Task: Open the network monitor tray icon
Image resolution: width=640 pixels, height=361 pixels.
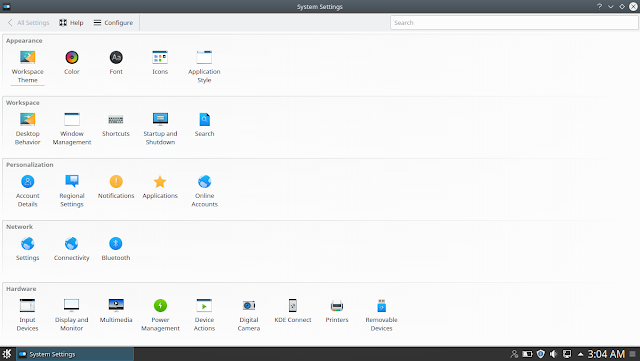Action: tap(567, 354)
